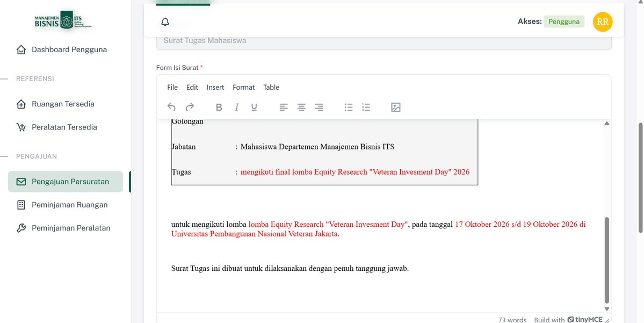Click the editor vertical scrollbar thumb
Image resolution: width=644 pixels, height=323 pixels.
coord(606,261)
